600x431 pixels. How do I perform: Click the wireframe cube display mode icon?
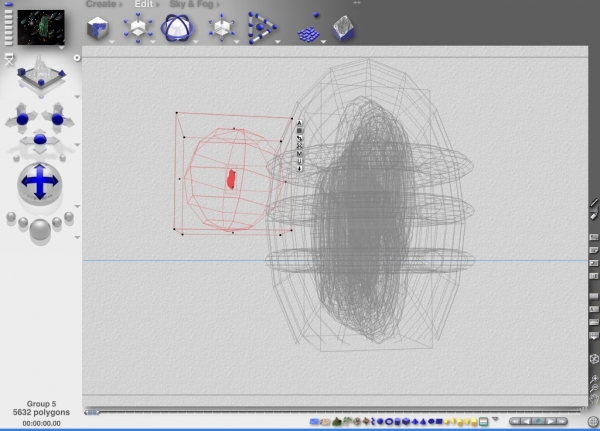click(x=594, y=359)
